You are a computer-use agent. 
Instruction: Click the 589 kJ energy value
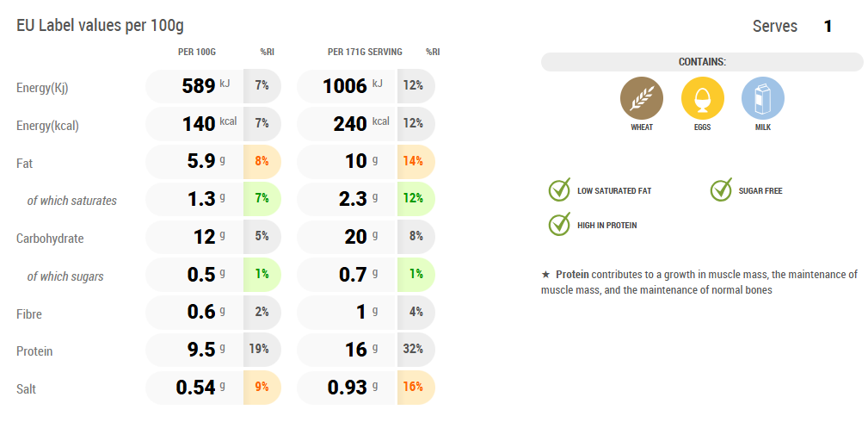pyautogui.click(x=205, y=86)
